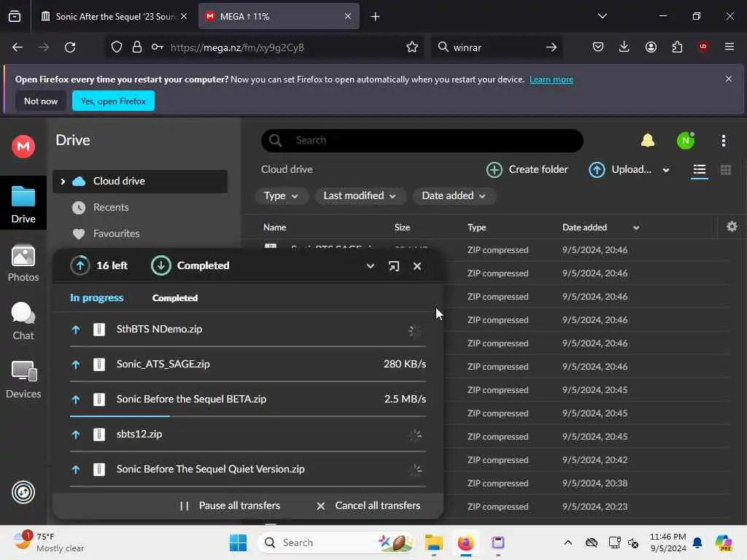747x560 pixels.
Task: Open the list all tabs dropdown
Action: tap(602, 16)
